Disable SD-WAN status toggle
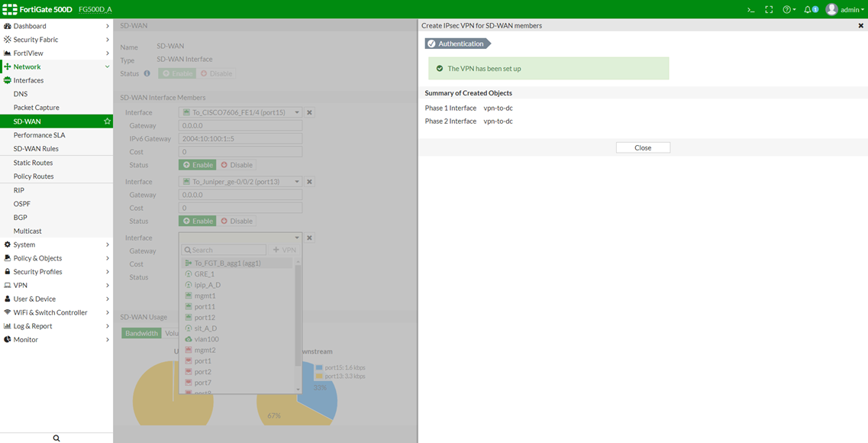The image size is (868, 443). pos(216,73)
